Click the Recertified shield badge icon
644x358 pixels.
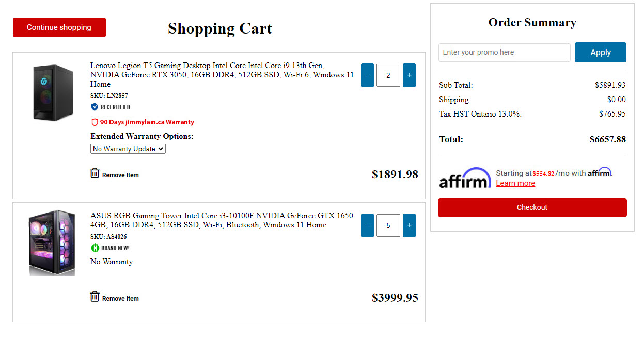click(95, 107)
